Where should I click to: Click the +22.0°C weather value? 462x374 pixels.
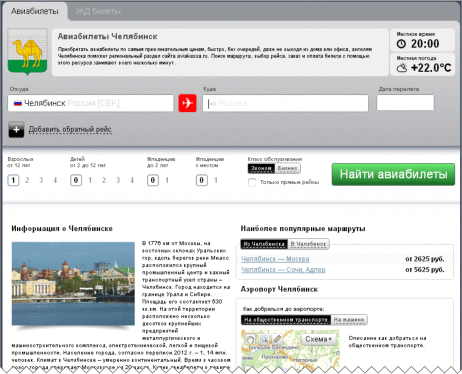(431, 68)
